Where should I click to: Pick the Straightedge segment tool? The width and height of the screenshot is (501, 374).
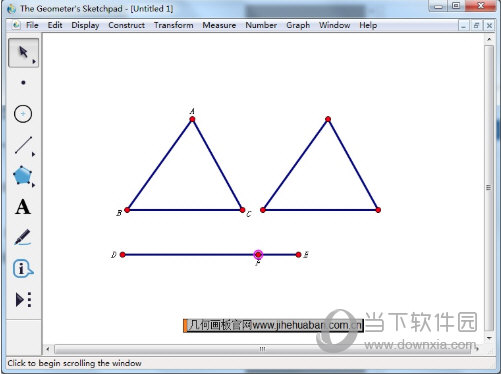pyautogui.click(x=23, y=145)
